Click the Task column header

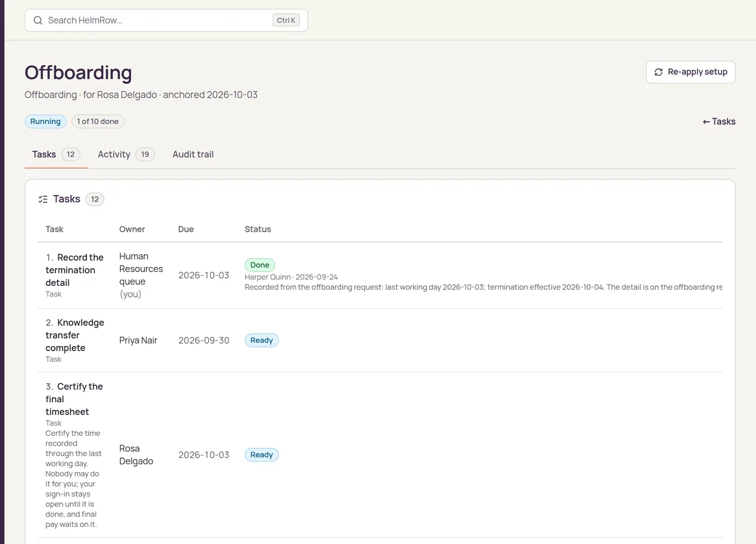(54, 229)
